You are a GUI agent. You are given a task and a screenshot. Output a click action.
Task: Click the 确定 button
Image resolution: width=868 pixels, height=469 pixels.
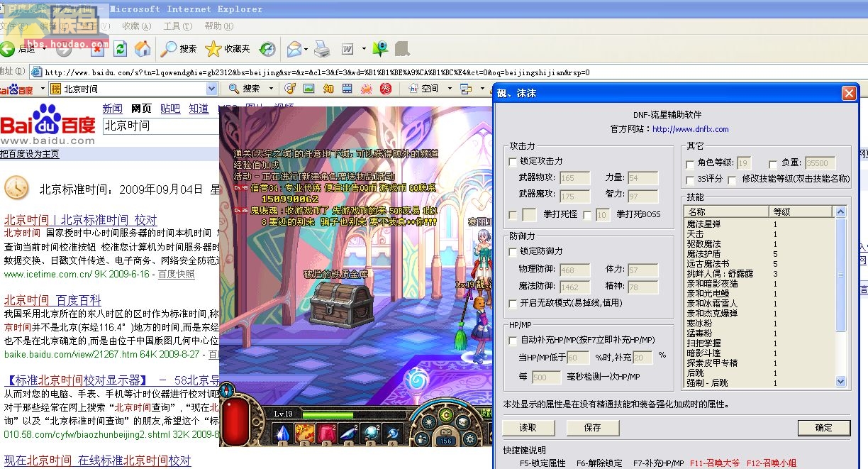tap(824, 427)
